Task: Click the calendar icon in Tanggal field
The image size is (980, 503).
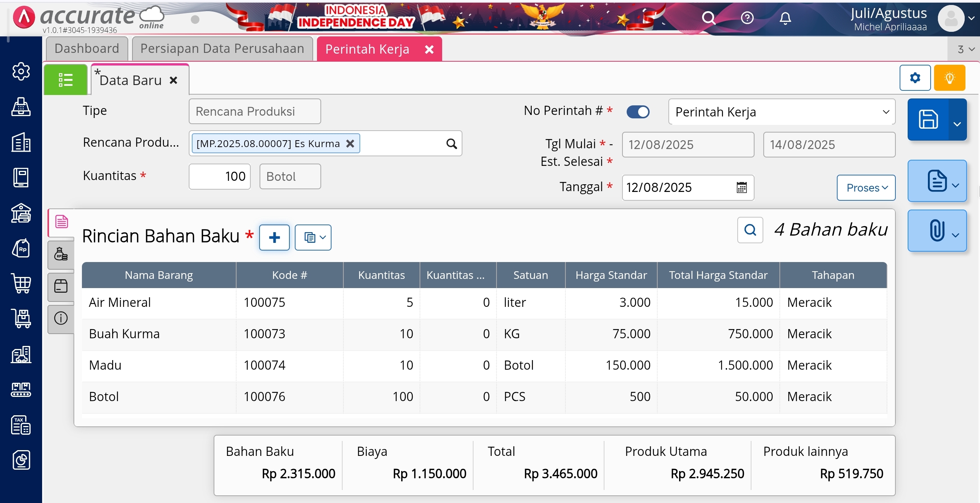Action: coord(742,188)
